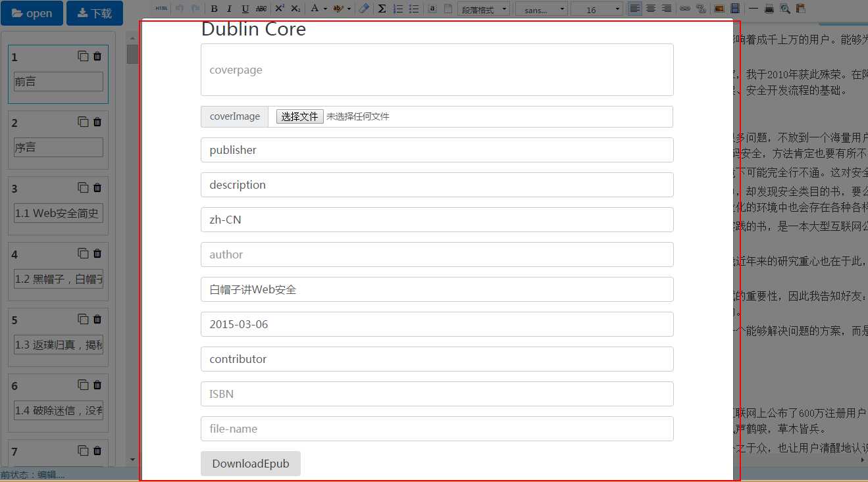Open the sans font family dropdown
This screenshot has width=868, height=482.
pos(542,9)
